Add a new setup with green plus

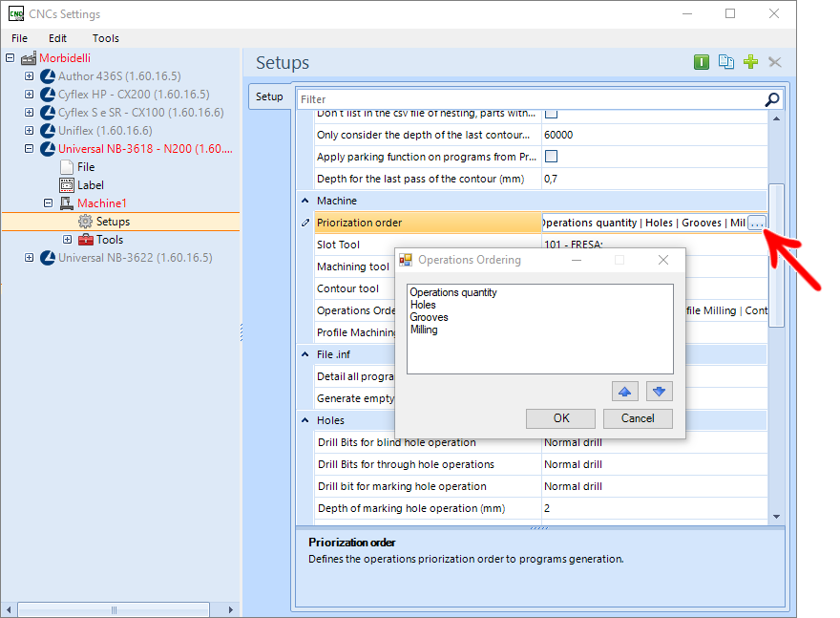(x=750, y=62)
